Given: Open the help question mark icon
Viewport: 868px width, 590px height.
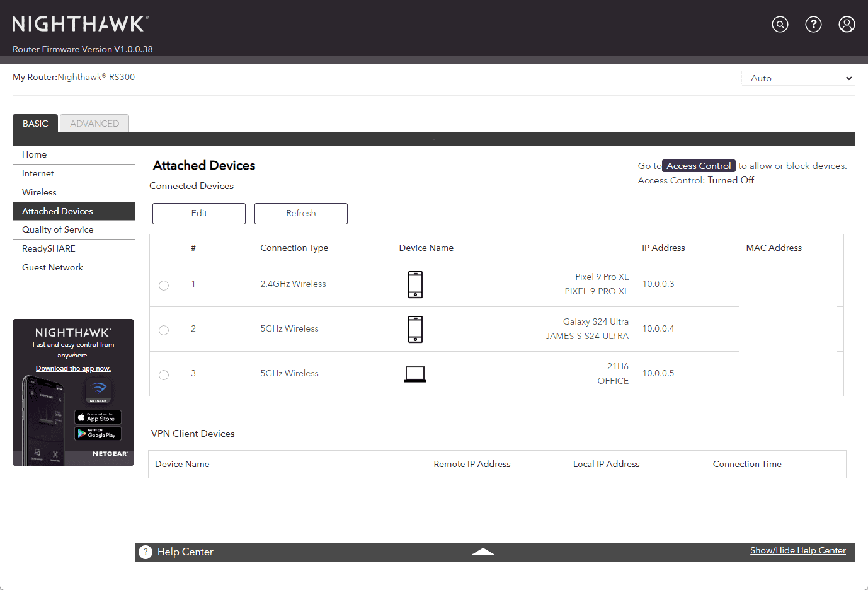Looking at the screenshot, I should pos(813,25).
